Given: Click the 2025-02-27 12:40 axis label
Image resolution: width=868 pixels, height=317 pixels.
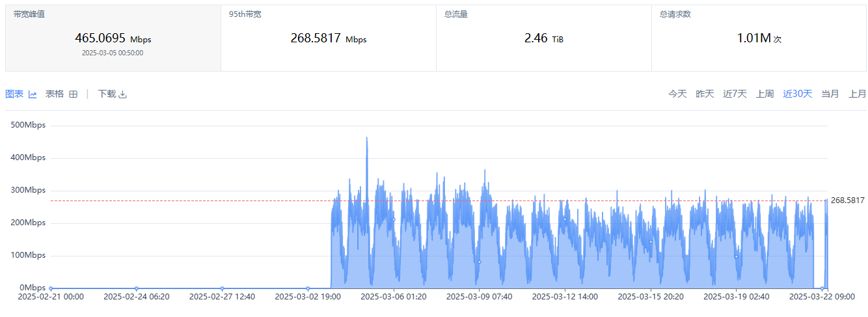Looking at the screenshot, I should click(x=222, y=297).
